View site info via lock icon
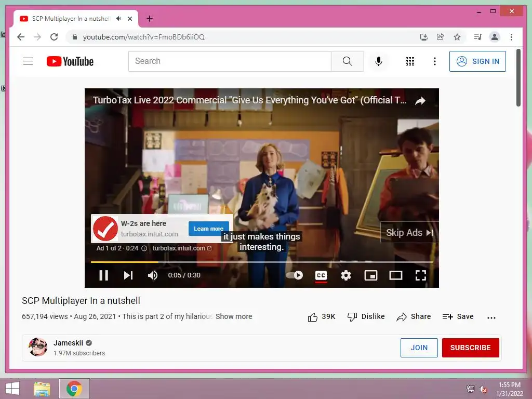This screenshot has width=532, height=399. pyautogui.click(x=75, y=37)
